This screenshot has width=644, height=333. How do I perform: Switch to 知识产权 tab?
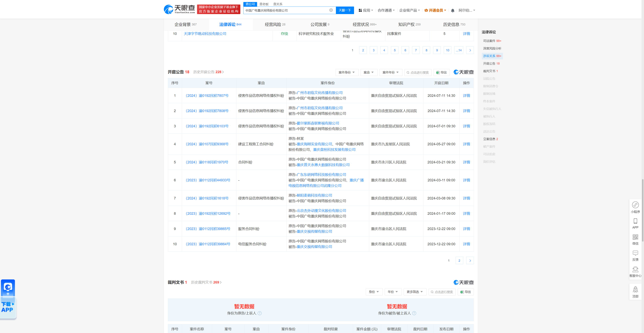(x=409, y=24)
